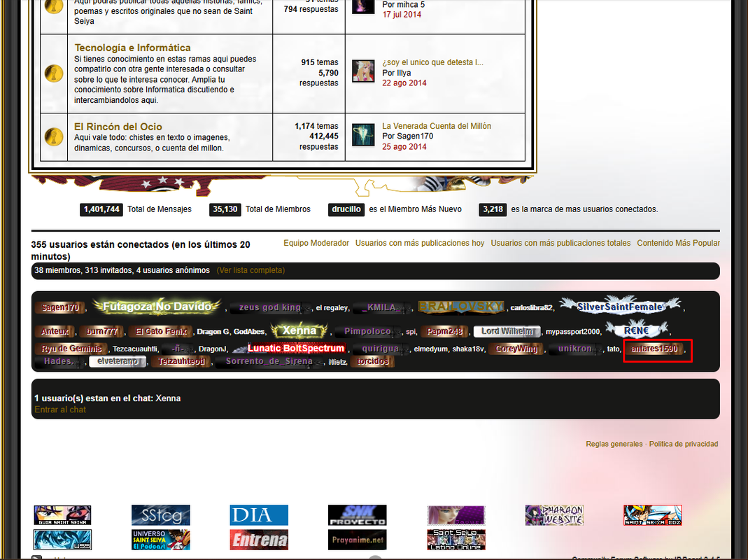Screen dimensions: 748x560
Task: Click Entrar al chat link
Action: click(60, 409)
